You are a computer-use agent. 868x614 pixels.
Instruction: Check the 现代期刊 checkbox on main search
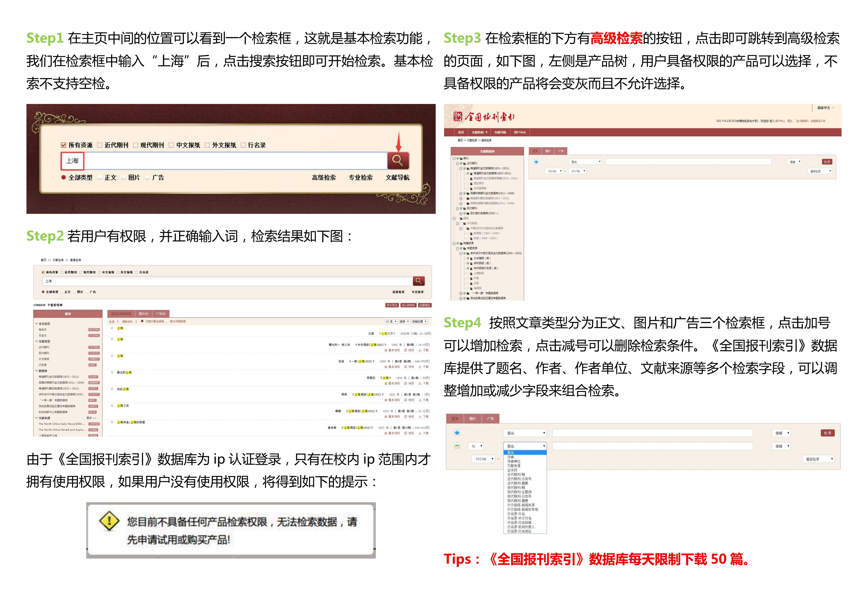(135, 145)
